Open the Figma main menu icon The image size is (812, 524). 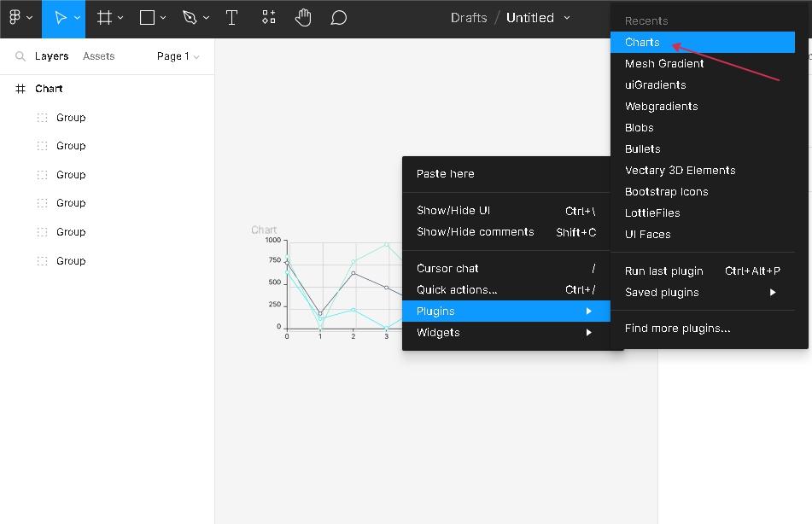[x=15, y=18]
